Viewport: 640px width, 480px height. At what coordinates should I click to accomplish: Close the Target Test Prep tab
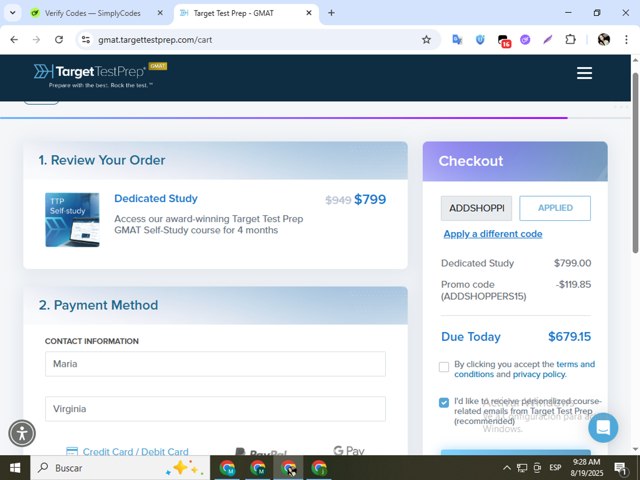(309, 13)
